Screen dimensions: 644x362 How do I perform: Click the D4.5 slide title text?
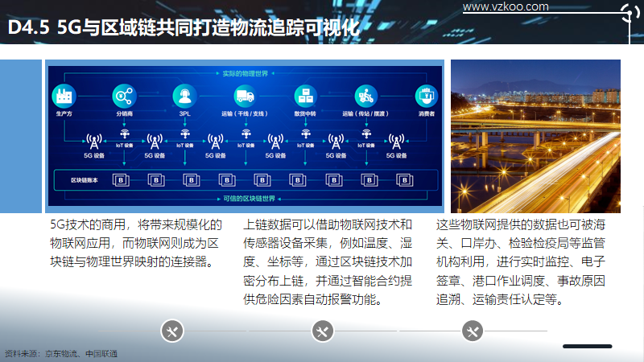[184, 28]
